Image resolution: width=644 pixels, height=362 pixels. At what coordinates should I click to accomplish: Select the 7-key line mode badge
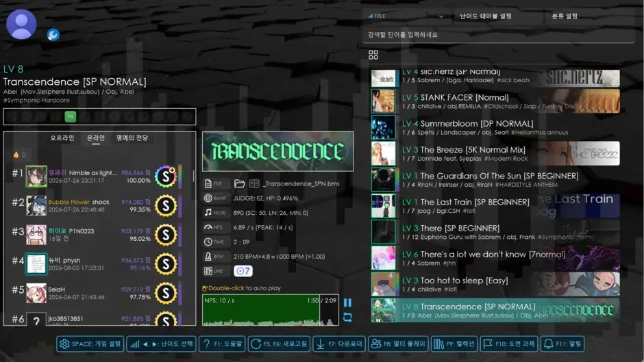243,271
